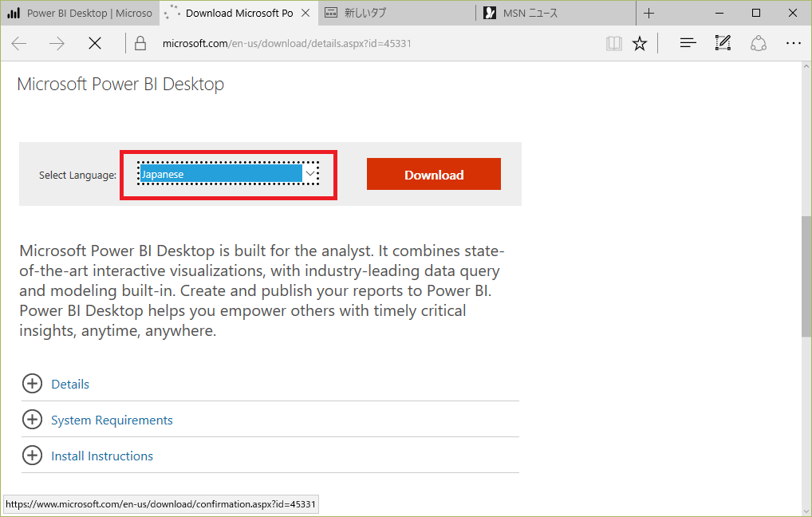Open the Details link
Image resolution: width=812 pixels, height=517 pixels.
[x=70, y=385]
